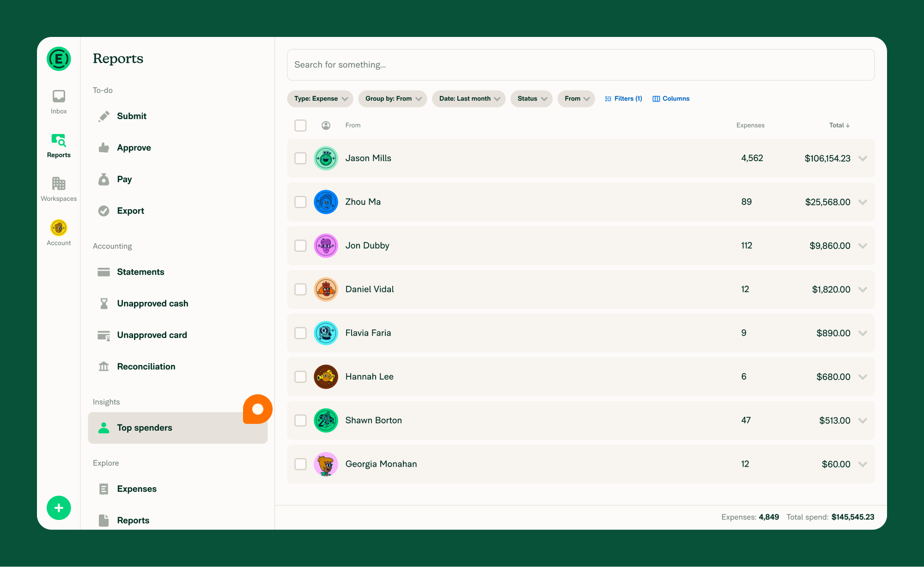Check the checkbox next to Jason Mills

[300, 158]
